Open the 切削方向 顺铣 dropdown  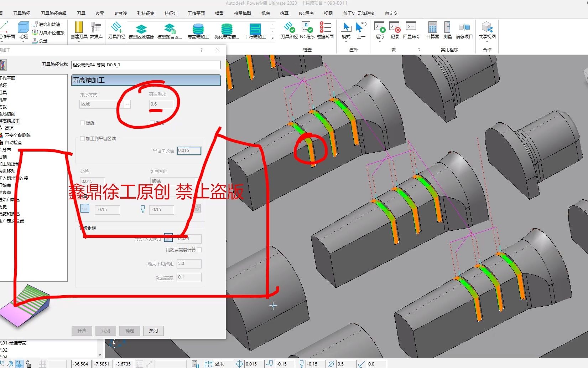click(x=175, y=181)
